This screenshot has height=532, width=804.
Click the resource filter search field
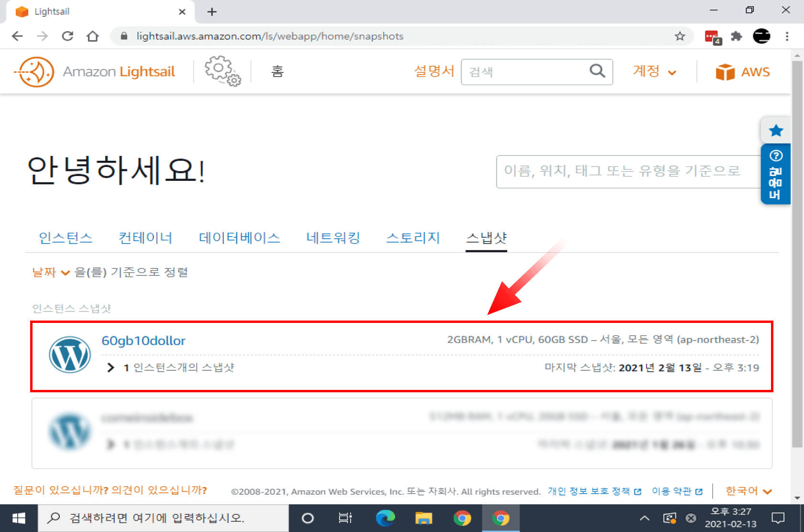coord(628,171)
